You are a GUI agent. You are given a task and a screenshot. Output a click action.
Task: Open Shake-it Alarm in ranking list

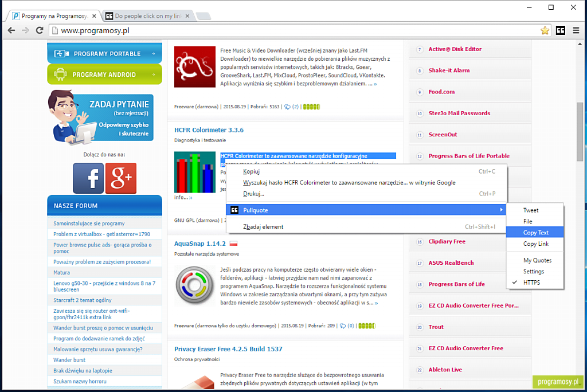[449, 70]
